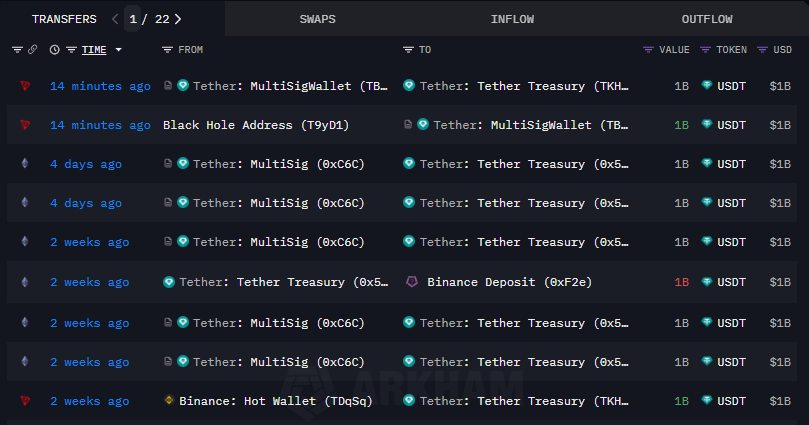The image size is (809, 425).
Task: Click Binance: Hot Wallet (TDqSq)
Action: (276, 401)
